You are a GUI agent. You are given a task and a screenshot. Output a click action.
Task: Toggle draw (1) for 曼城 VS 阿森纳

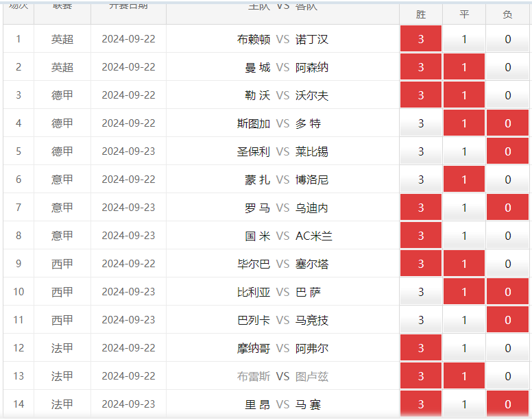pyautogui.click(x=464, y=66)
